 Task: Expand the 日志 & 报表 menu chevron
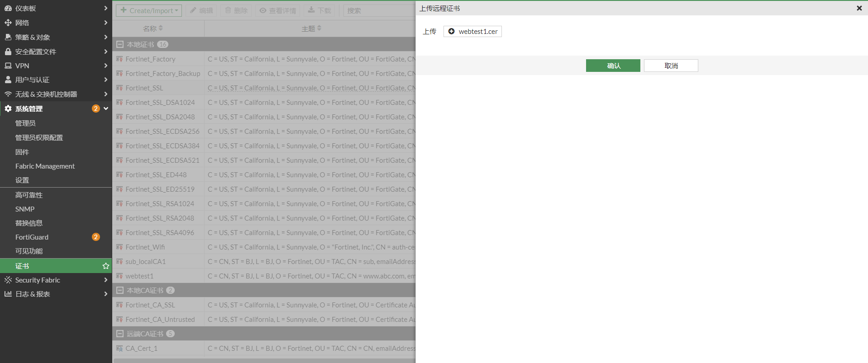pyautogui.click(x=105, y=294)
